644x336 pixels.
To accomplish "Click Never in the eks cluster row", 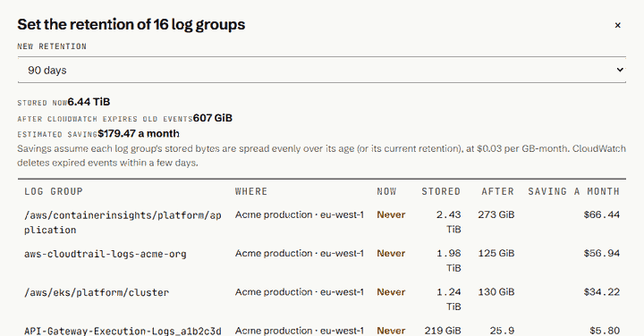I will (391, 291).
